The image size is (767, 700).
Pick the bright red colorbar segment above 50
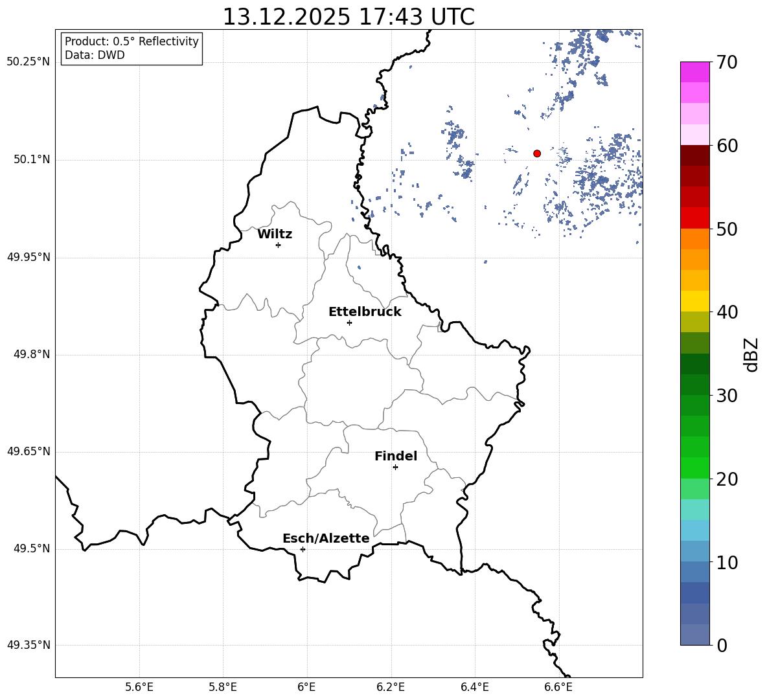click(694, 218)
